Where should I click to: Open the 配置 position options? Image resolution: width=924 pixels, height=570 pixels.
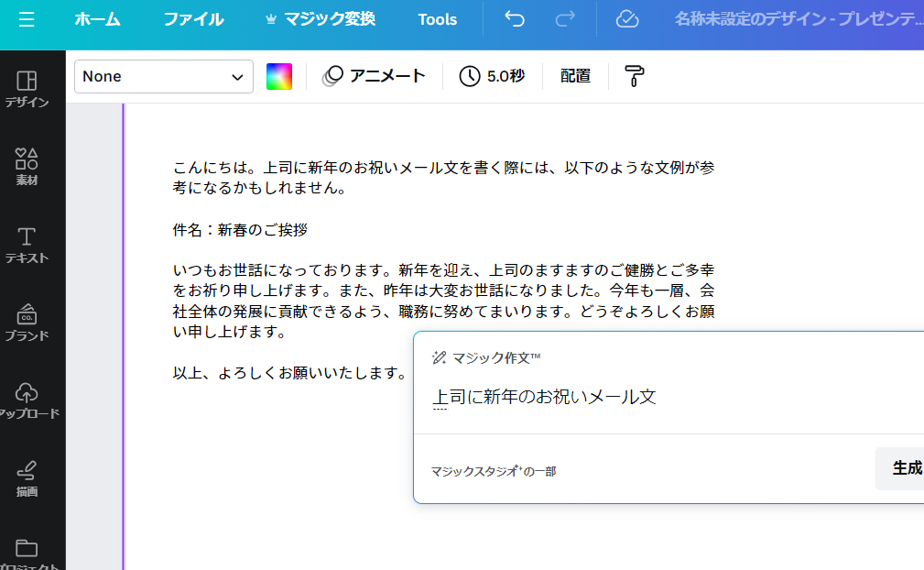pos(575,77)
